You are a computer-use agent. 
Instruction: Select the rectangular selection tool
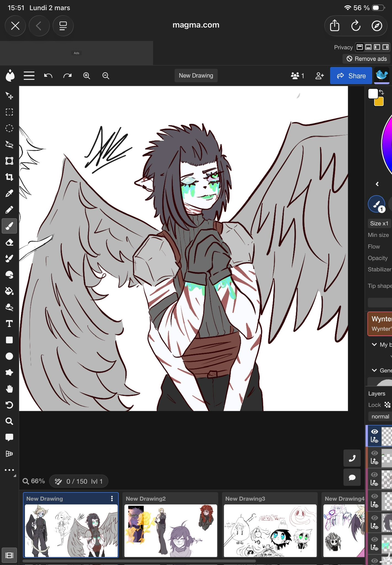(x=9, y=112)
